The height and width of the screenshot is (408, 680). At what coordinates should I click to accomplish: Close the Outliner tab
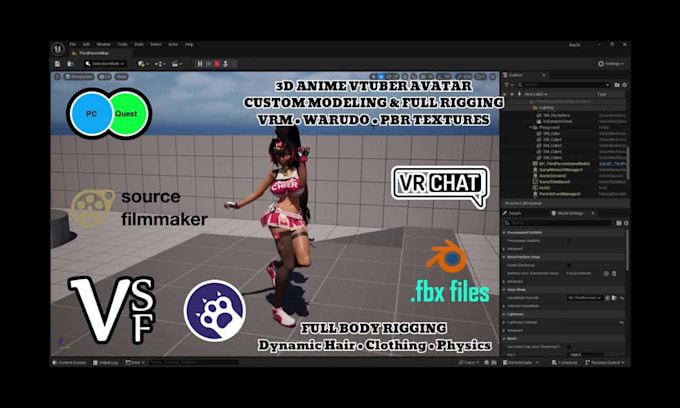point(543,75)
